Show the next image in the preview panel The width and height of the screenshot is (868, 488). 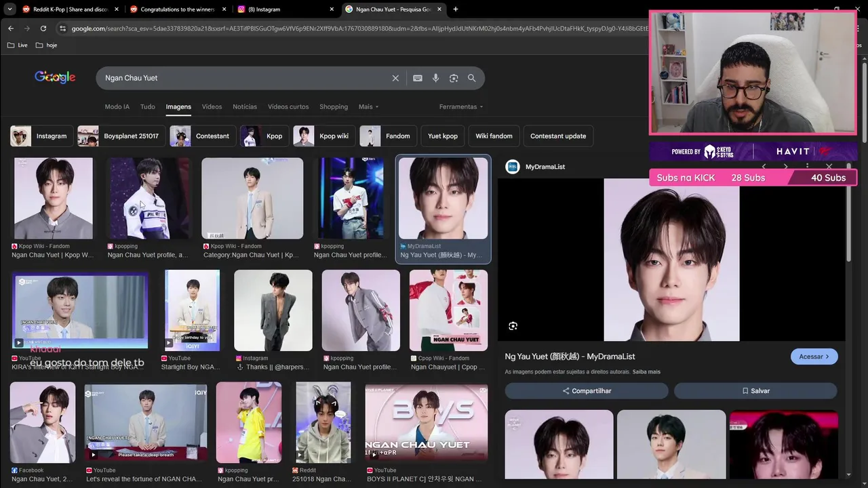(x=785, y=166)
